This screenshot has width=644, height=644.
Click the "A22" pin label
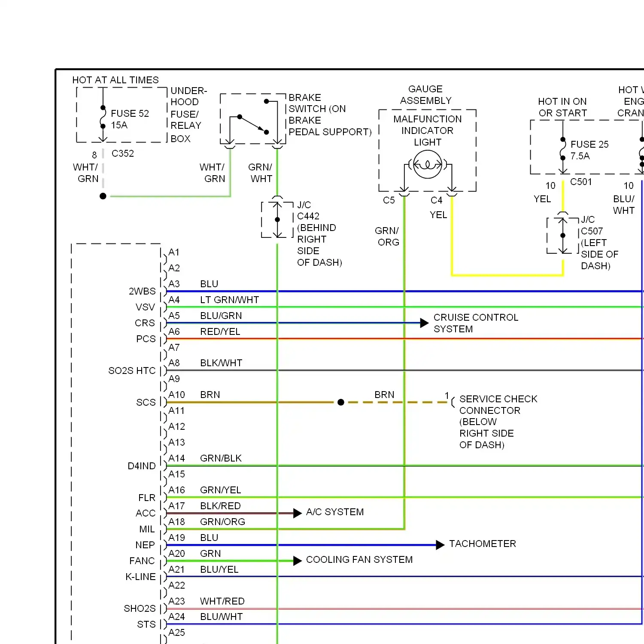[x=176, y=585]
